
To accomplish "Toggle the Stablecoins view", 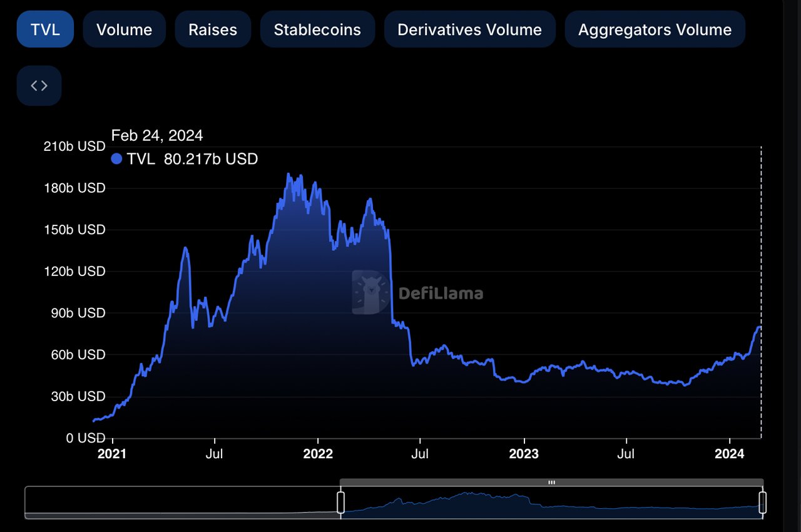I will click(317, 29).
